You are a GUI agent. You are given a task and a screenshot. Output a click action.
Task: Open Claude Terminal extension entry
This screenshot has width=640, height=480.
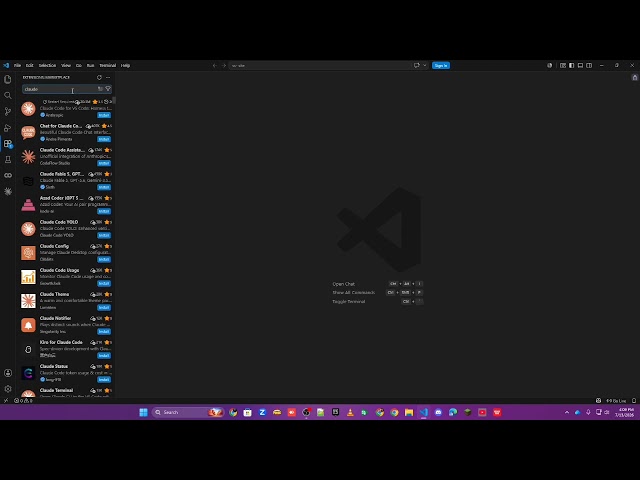click(x=66, y=392)
